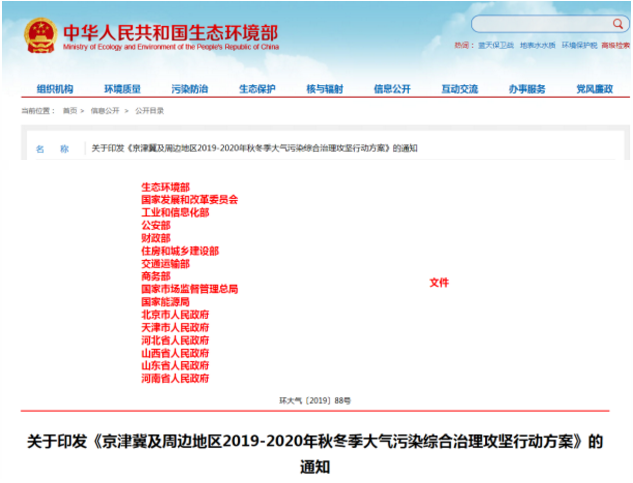Click the 河北省人民政府 issuer line
The height and width of the screenshot is (483, 633).
tap(175, 340)
